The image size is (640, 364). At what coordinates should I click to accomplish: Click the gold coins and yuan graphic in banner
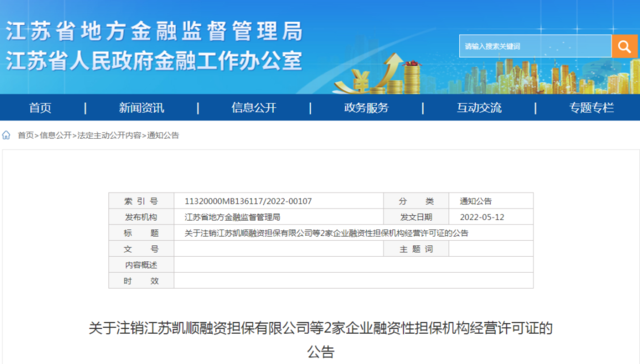tap(379, 73)
